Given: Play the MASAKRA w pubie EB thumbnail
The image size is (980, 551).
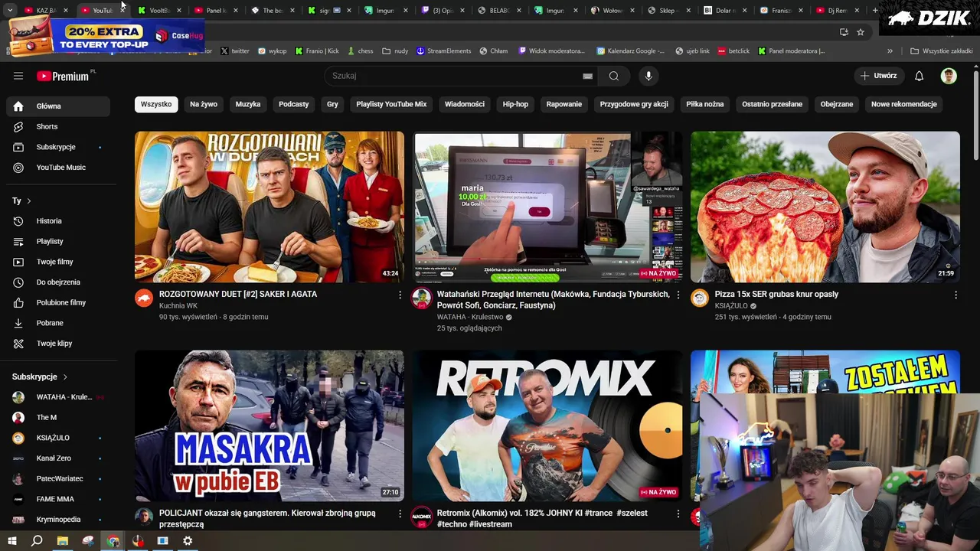Looking at the screenshot, I should (269, 425).
